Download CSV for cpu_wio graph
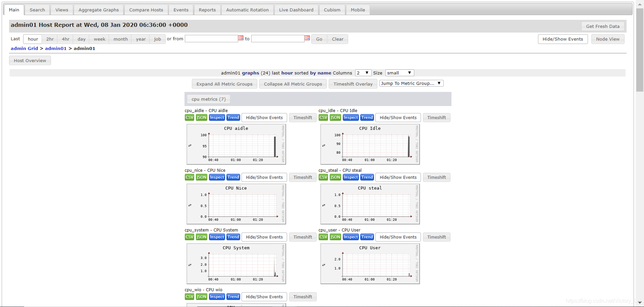 (190, 297)
